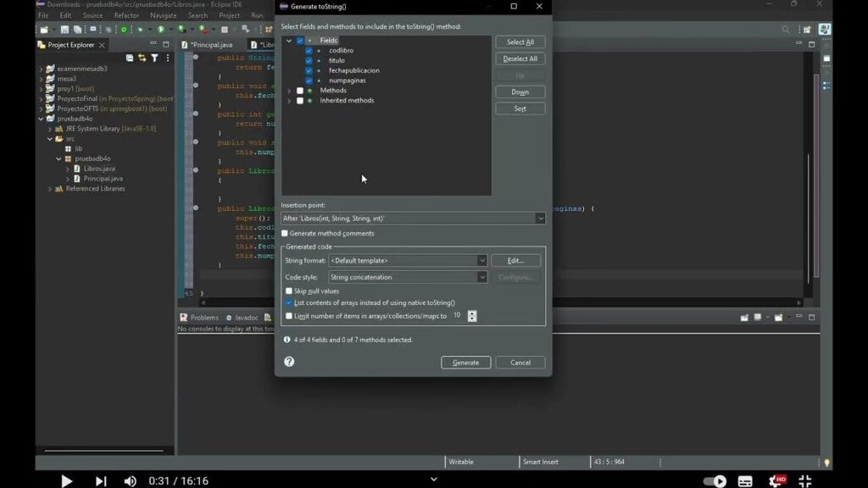868x488 pixels.
Task: Select Libros.java in the project tree
Action: point(98,169)
